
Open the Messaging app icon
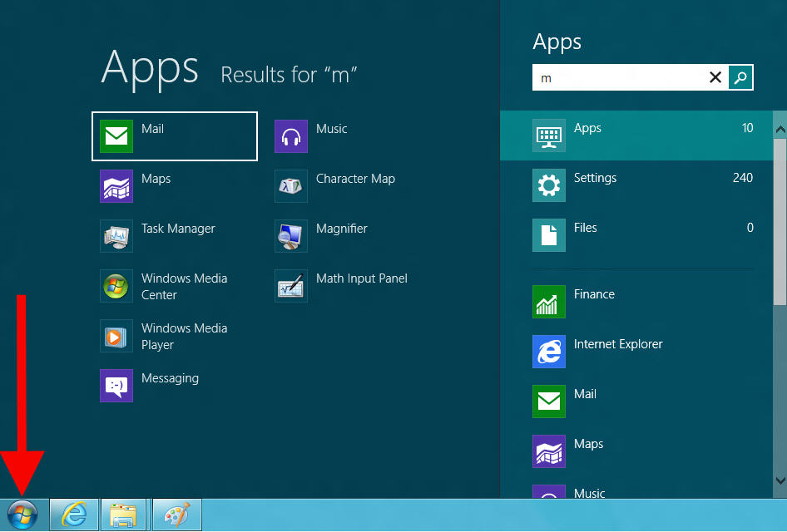click(x=116, y=386)
